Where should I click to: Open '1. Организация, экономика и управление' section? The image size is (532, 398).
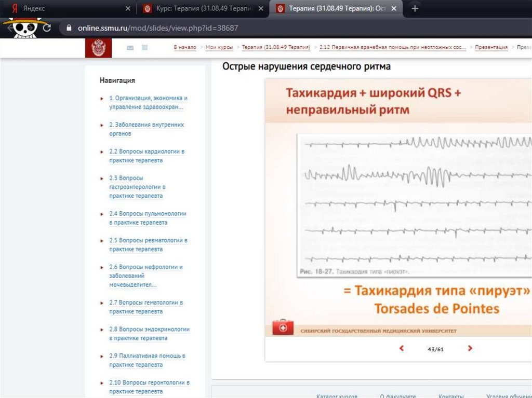[148, 102]
